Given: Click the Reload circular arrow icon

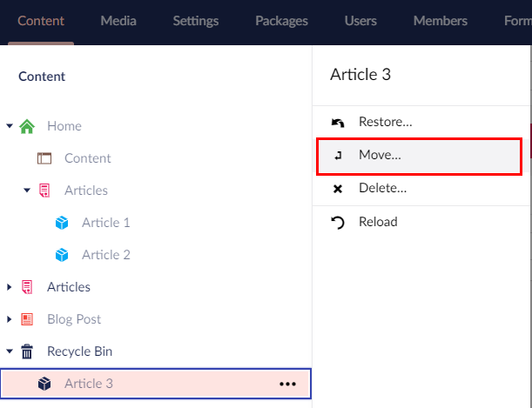Looking at the screenshot, I should (x=338, y=223).
